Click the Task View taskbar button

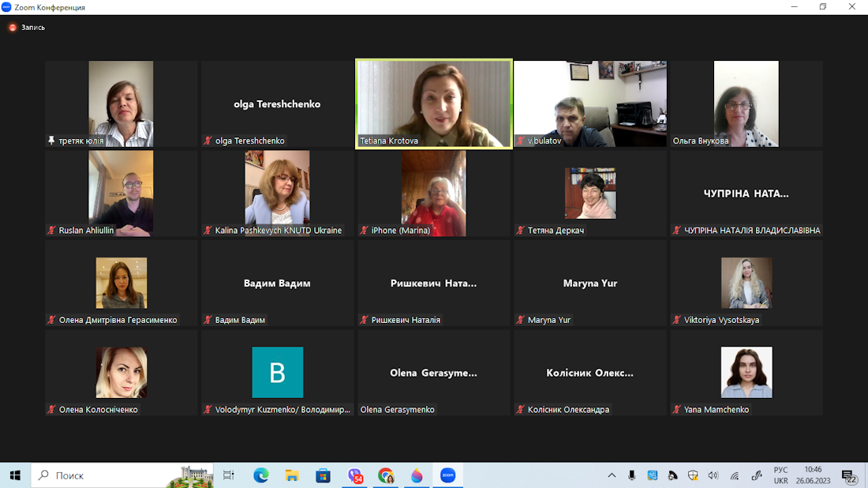[x=229, y=475]
